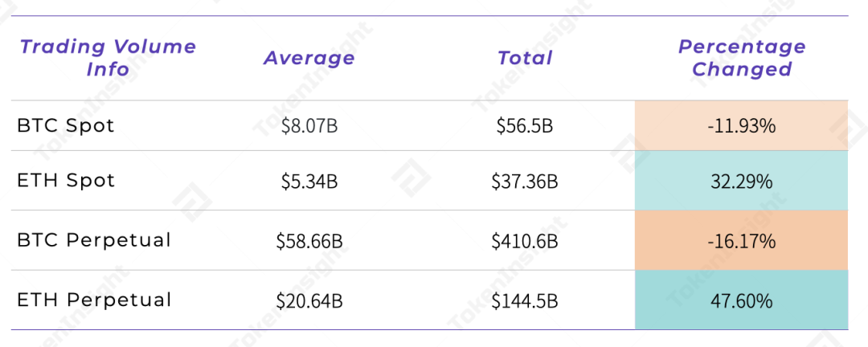Select the teal 47.60% cell
Screen dimensions: 868x347
[741, 301]
